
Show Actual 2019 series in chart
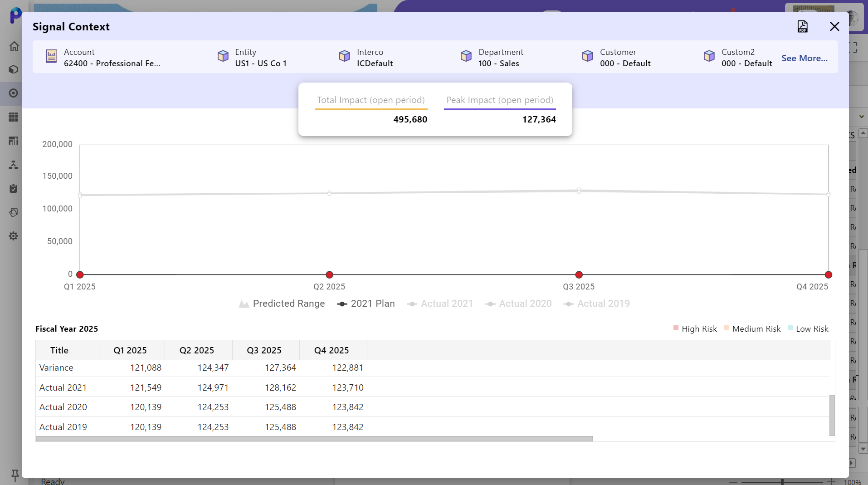tap(596, 304)
